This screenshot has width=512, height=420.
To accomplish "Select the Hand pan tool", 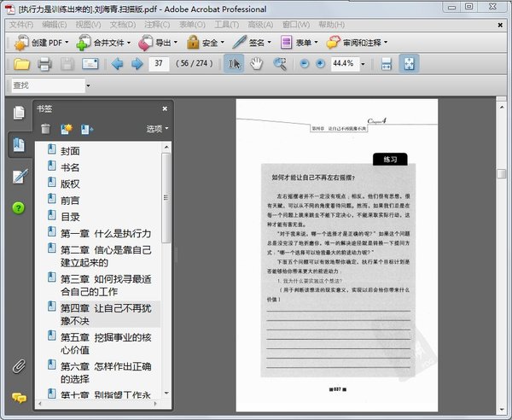I will [x=256, y=64].
